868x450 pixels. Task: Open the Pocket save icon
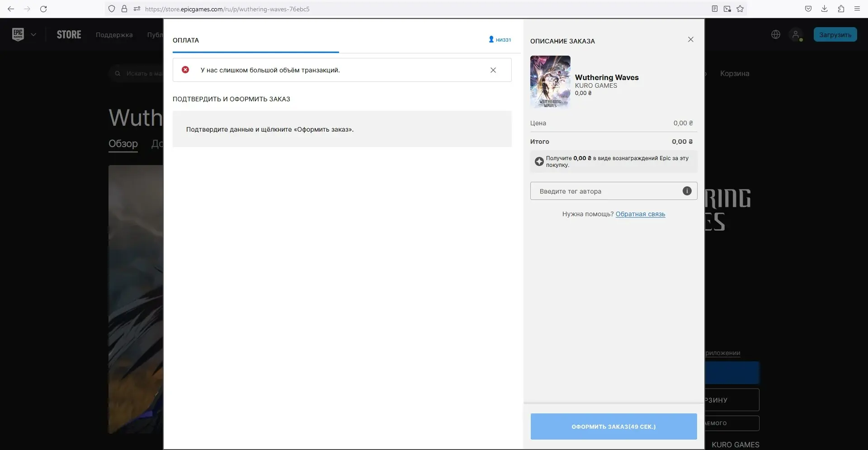tap(808, 9)
